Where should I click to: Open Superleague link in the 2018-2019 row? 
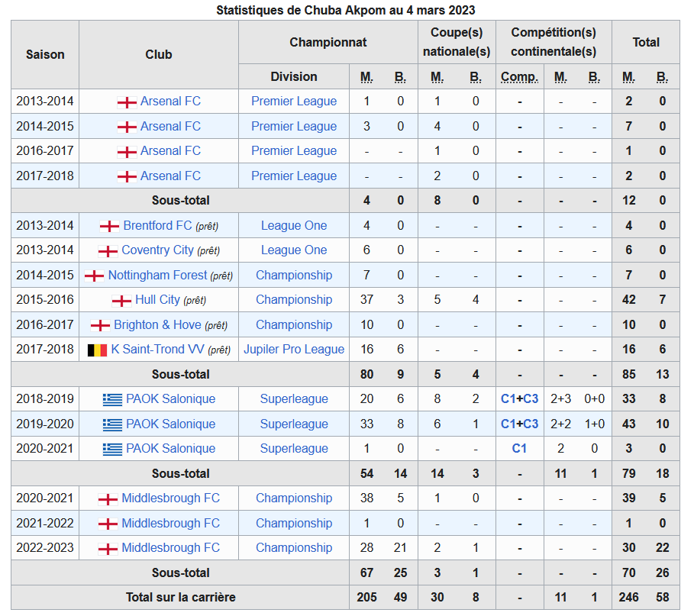point(294,398)
